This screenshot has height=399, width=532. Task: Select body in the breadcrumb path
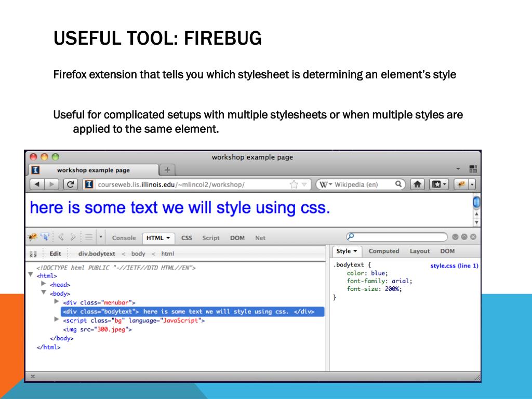[x=138, y=254]
